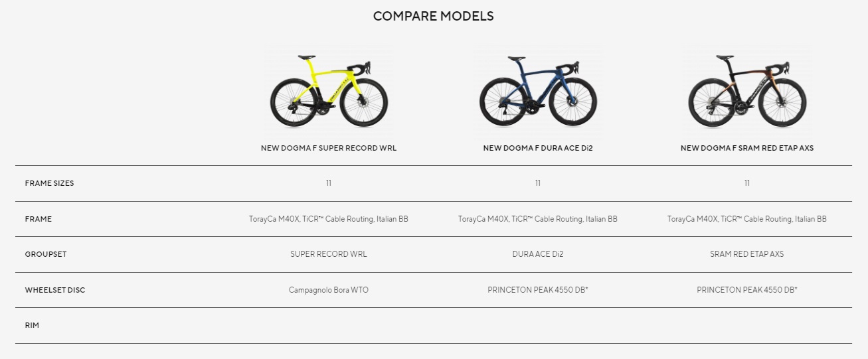This screenshot has width=868, height=359.
Task: Select the FRAME row label
Action: tap(38, 219)
